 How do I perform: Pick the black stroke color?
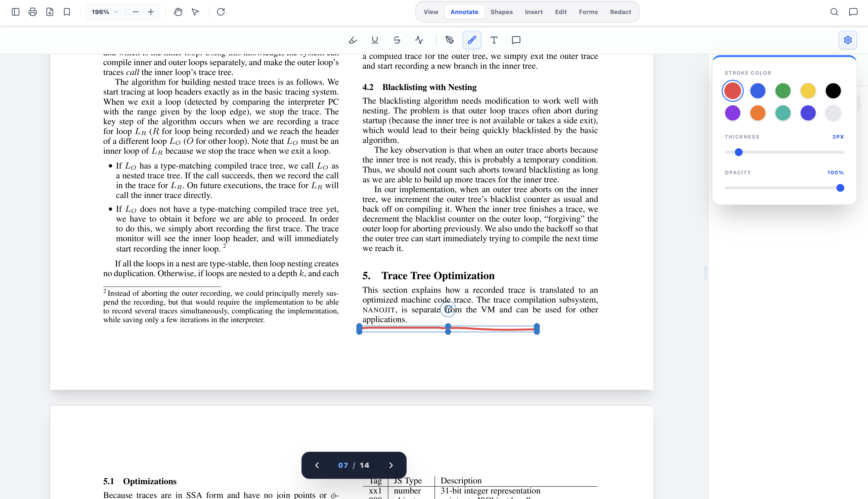[833, 91]
